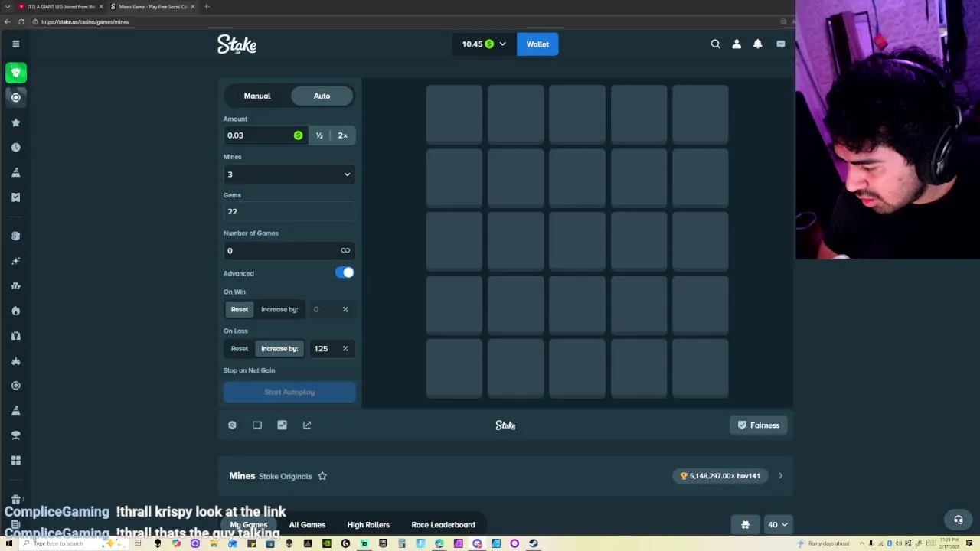Image resolution: width=980 pixels, height=551 pixels.
Task: Open the Race Leaderboard tab
Action: pos(443,525)
